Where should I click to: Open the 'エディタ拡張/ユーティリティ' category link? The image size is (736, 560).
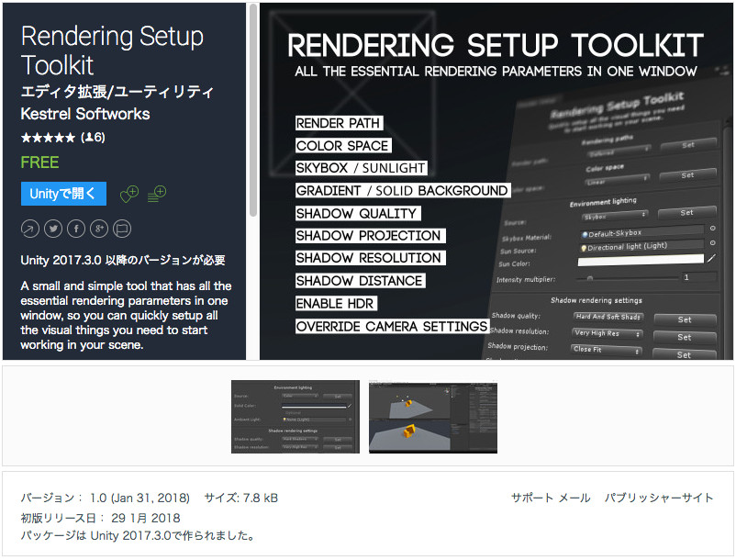[117, 92]
